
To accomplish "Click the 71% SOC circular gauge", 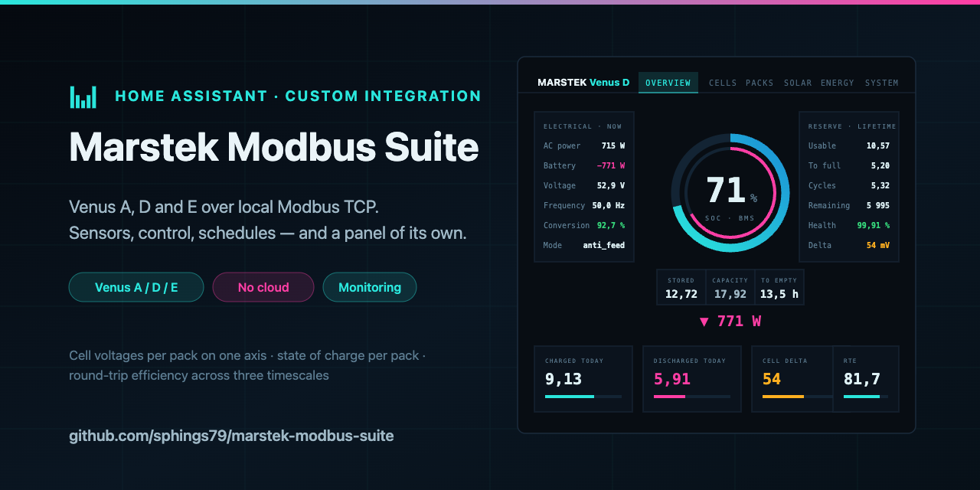I will pyautogui.click(x=730, y=192).
